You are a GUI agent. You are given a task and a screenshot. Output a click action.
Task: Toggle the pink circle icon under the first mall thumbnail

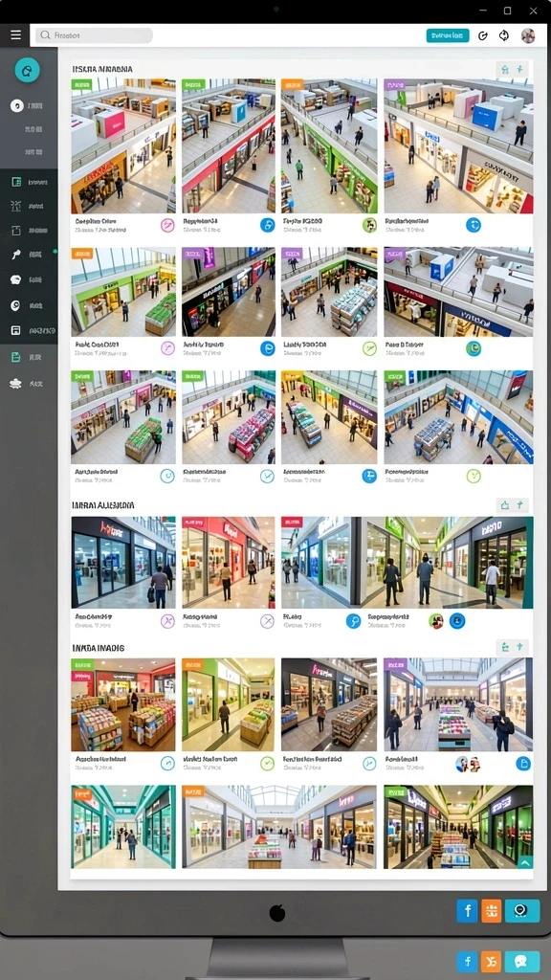[167, 225]
